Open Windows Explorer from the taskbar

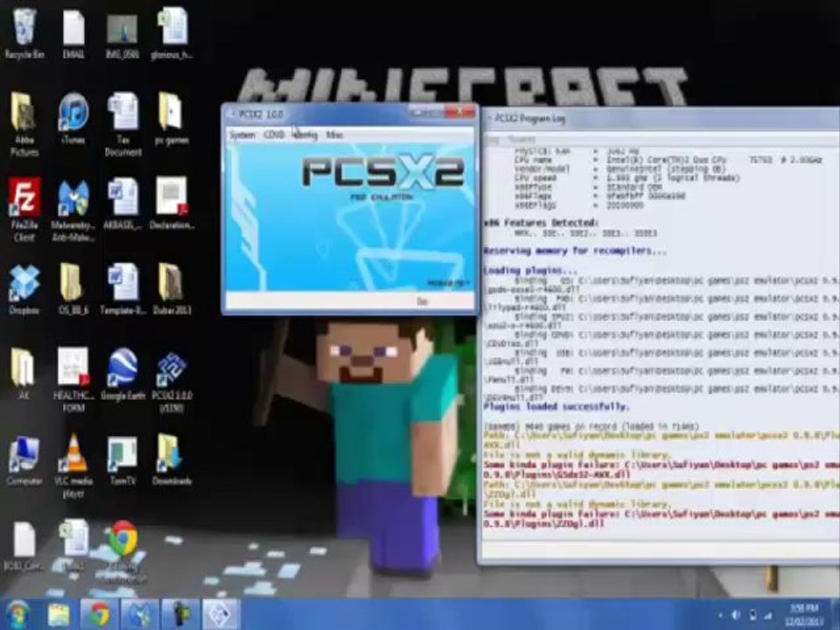[x=59, y=614]
